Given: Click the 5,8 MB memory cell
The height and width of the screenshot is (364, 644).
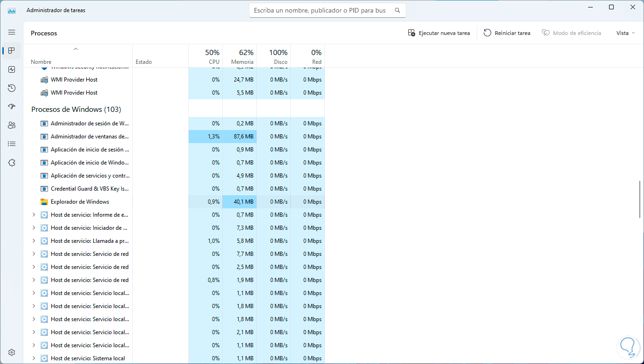Looking at the screenshot, I should tap(240, 241).
